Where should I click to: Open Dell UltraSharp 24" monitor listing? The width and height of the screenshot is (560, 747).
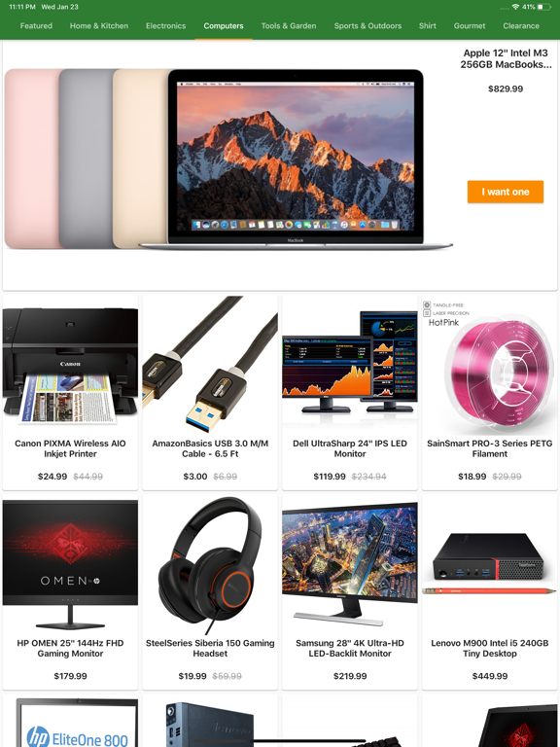point(350,393)
